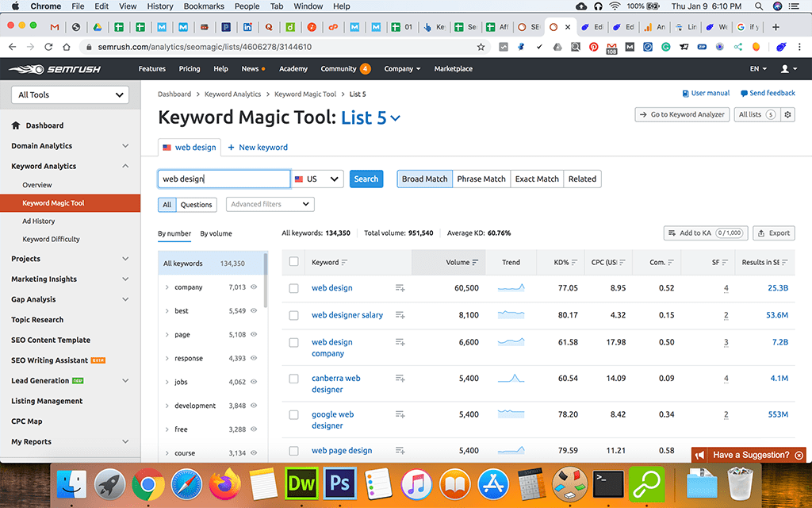Click the Add to KA button
This screenshot has width=812, height=508.
pyautogui.click(x=706, y=233)
